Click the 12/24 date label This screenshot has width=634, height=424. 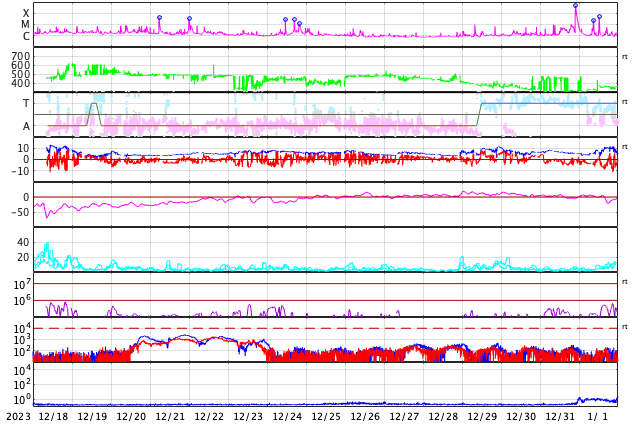click(287, 416)
